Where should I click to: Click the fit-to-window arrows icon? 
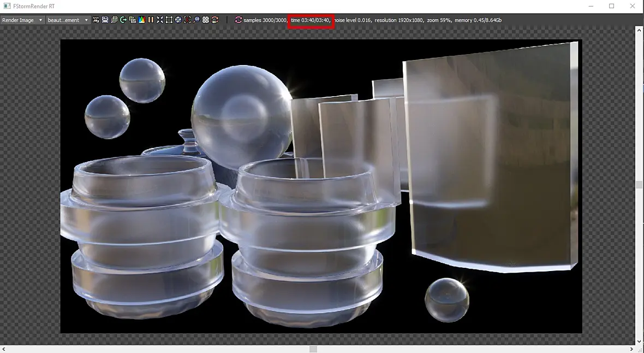[x=160, y=20]
